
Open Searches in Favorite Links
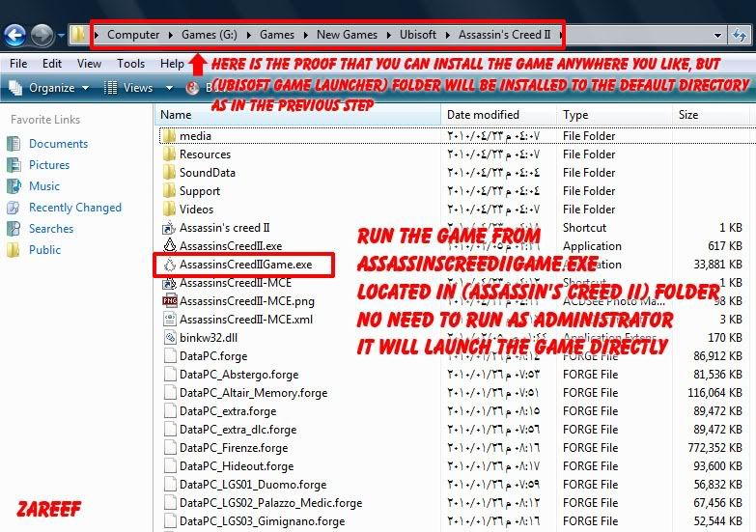click(x=51, y=229)
